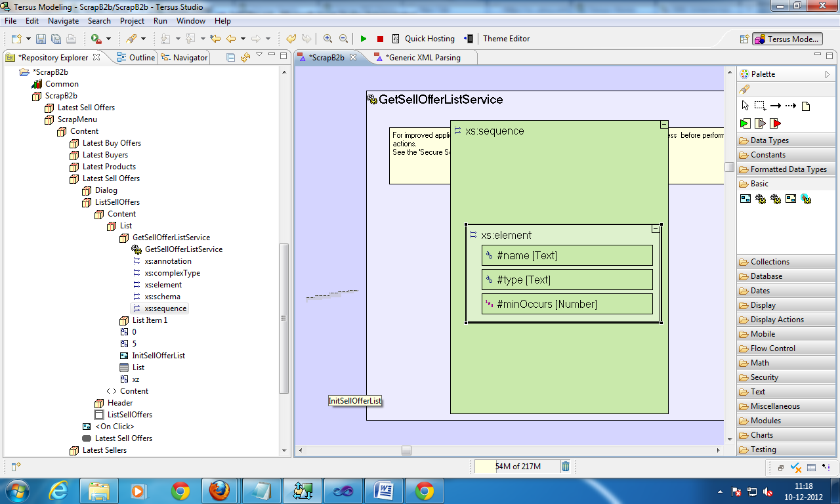The image size is (840, 504).
Task: Click the red Stop button in the toolbar
Action: [380, 39]
